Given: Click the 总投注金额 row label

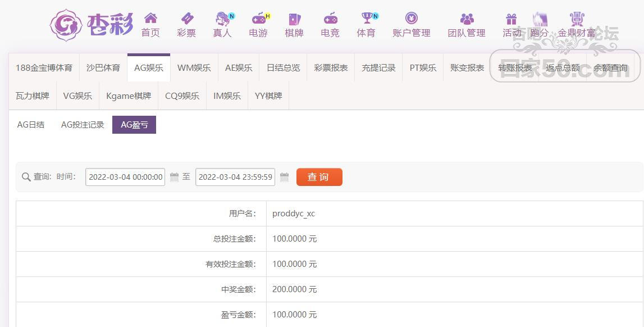Looking at the screenshot, I should coord(235,239).
